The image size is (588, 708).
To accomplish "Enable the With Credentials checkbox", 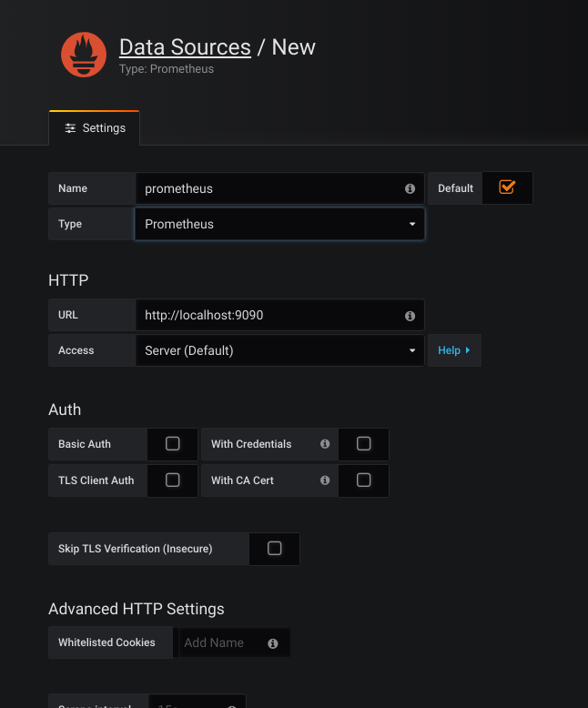I will click(363, 444).
